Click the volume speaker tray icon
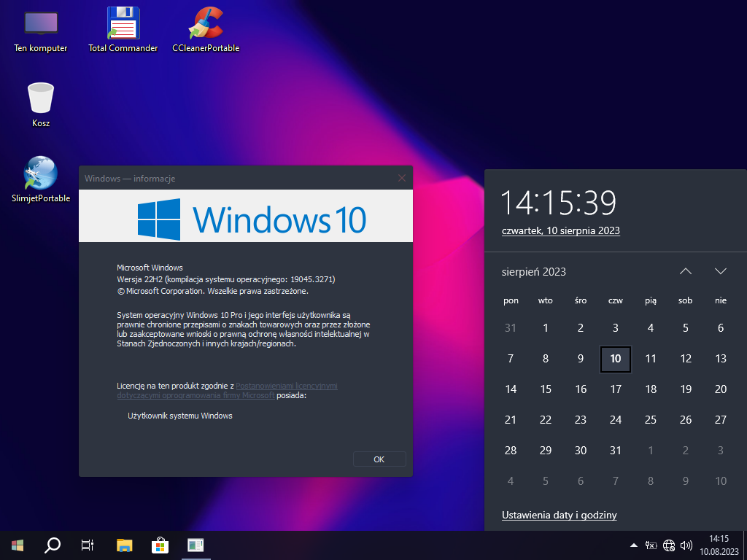747x560 pixels. click(686, 545)
